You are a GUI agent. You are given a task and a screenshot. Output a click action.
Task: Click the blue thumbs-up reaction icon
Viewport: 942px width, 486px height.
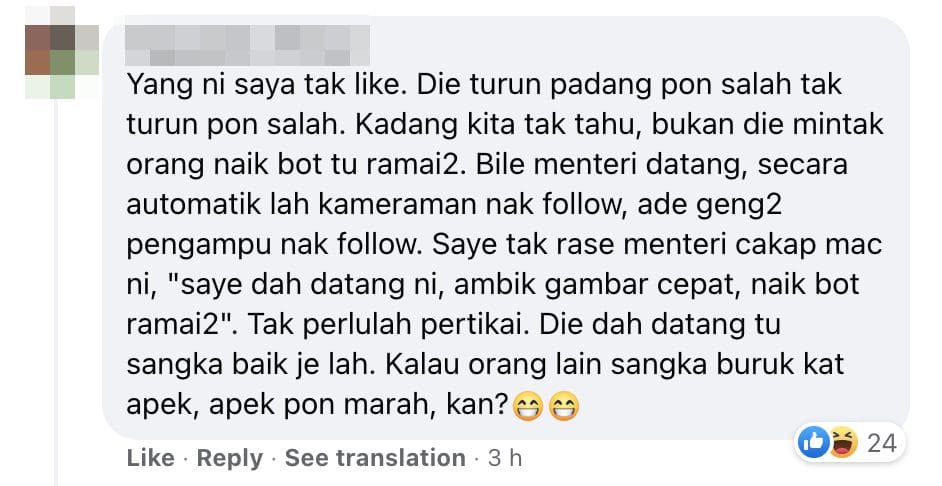coord(813,443)
